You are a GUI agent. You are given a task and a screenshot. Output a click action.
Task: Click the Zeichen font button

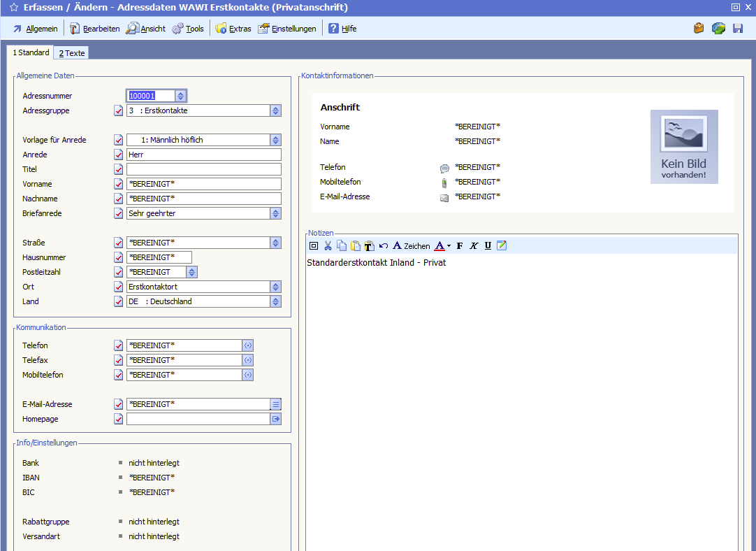pyautogui.click(x=411, y=245)
